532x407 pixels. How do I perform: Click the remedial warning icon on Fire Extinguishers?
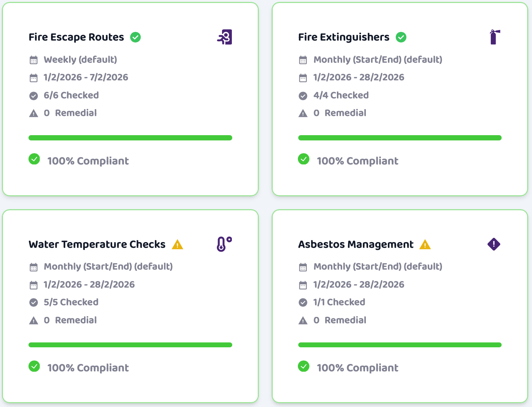(303, 113)
